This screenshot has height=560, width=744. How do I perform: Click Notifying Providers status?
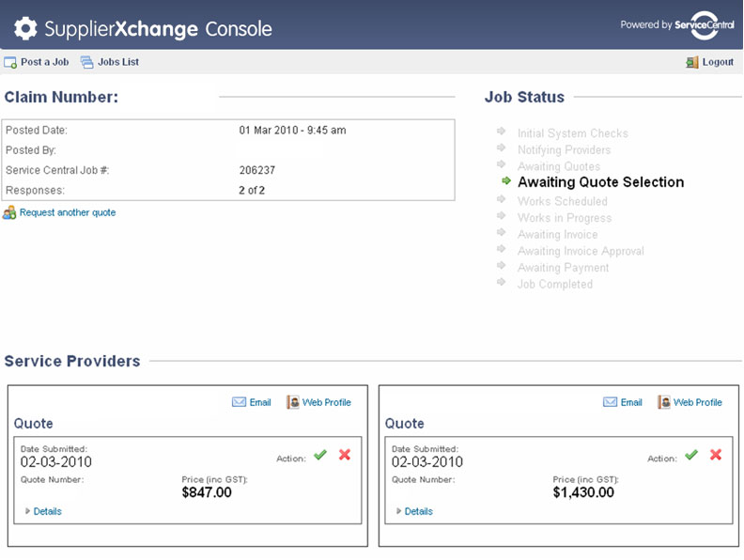pos(564,150)
